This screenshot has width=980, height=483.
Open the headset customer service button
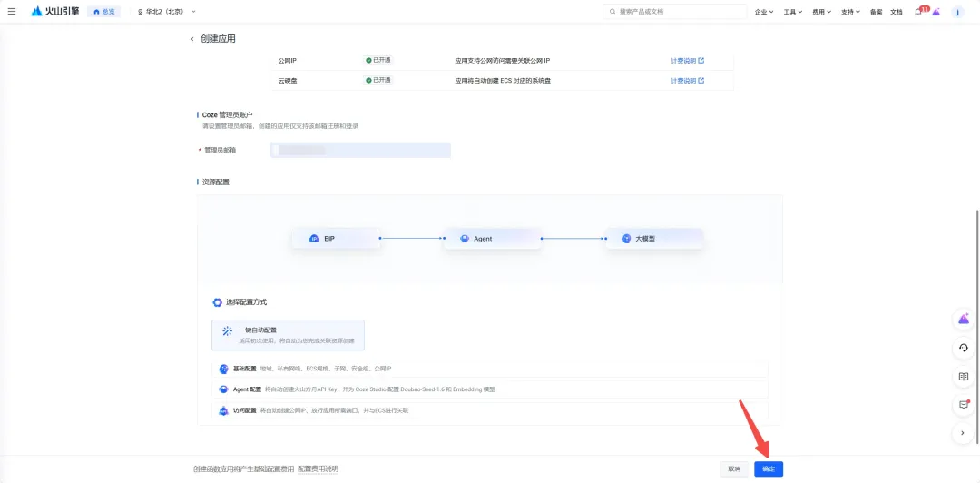(x=964, y=348)
